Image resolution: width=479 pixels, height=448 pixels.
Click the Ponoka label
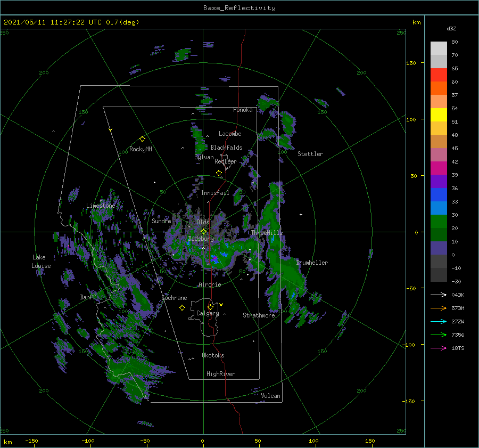pyautogui.click(x=243, y=110)
